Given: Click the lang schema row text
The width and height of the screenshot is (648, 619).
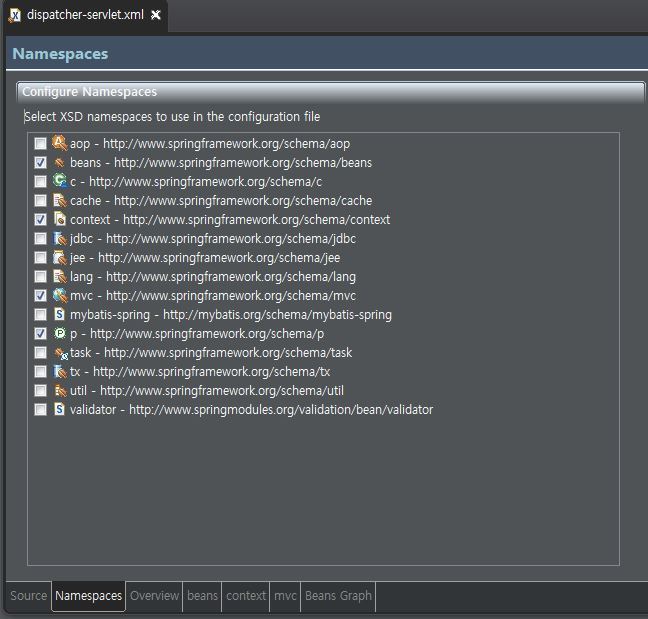Looking at the screenshot, I should tap(213, 276).
